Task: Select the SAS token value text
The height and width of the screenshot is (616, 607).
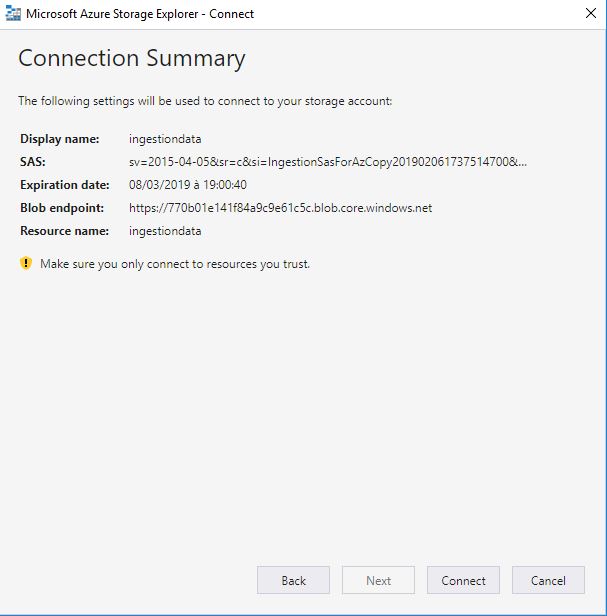Action: tap(328, 161)
